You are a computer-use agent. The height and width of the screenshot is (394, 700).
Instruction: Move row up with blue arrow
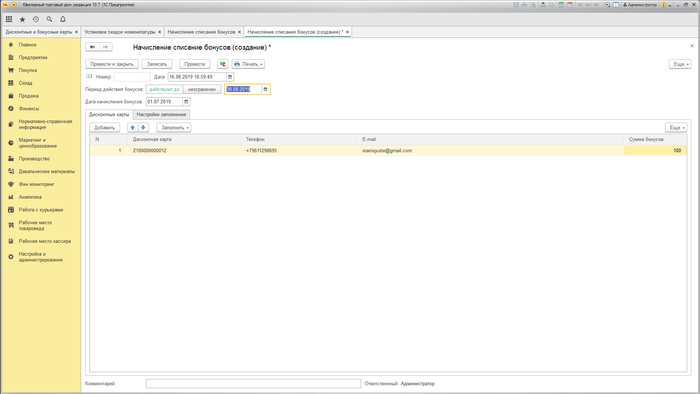(x=133, y=128)
